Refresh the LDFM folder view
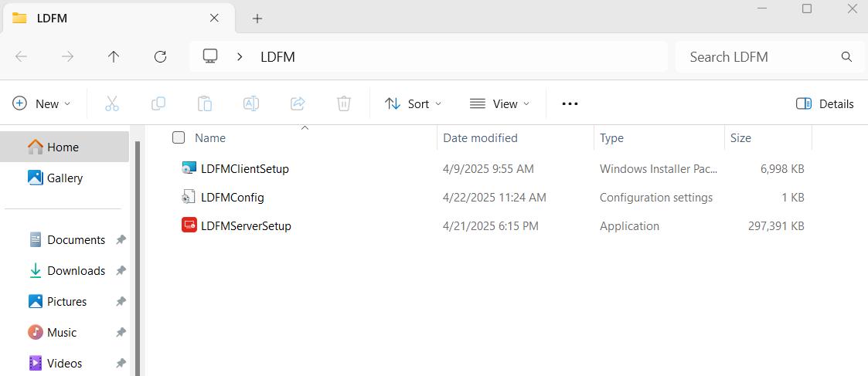868x376 pixels. coord(160,56)
